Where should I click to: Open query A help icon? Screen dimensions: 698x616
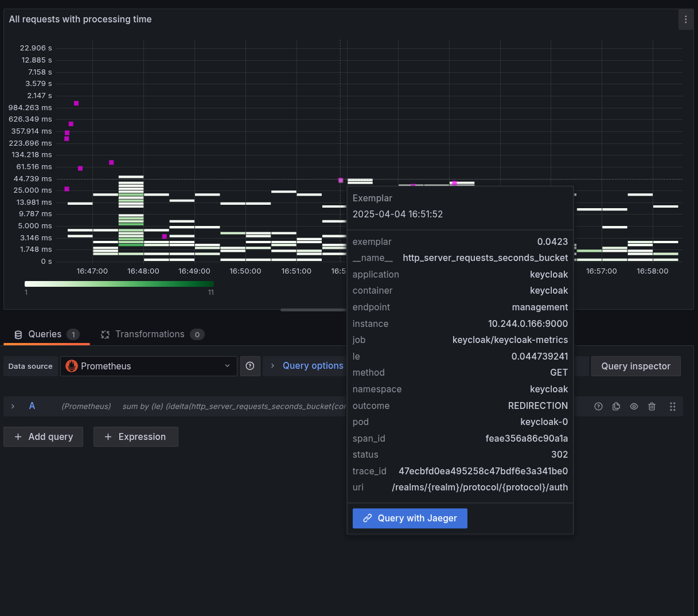click(598, 407)
